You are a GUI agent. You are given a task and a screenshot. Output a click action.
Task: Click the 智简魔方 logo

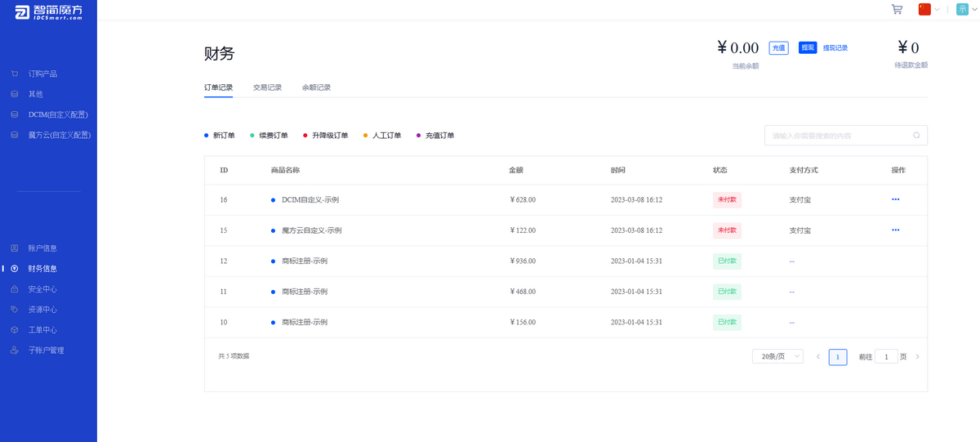47,11
